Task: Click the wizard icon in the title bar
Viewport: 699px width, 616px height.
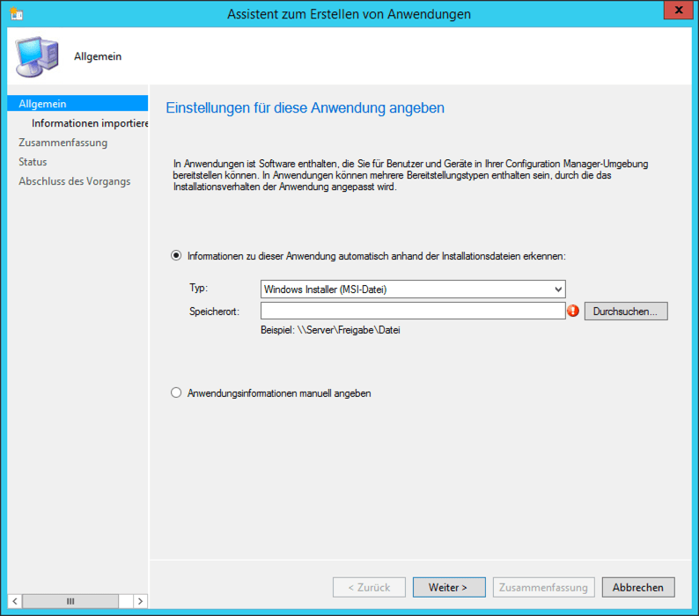Action: tap(17, 14)
